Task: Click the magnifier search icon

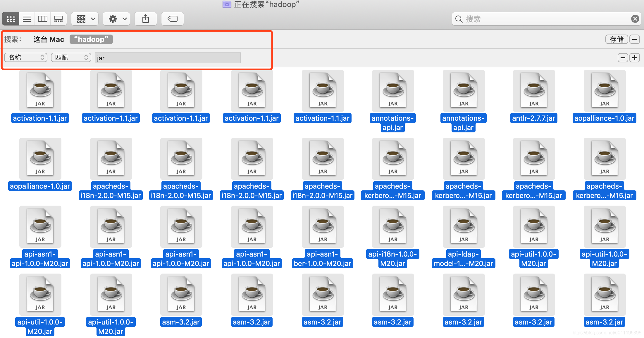Action: 459,19
